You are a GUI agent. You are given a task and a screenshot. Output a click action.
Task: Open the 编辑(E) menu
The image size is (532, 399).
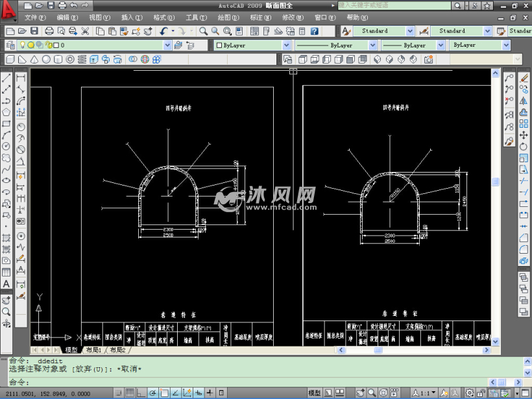point(67,18)
